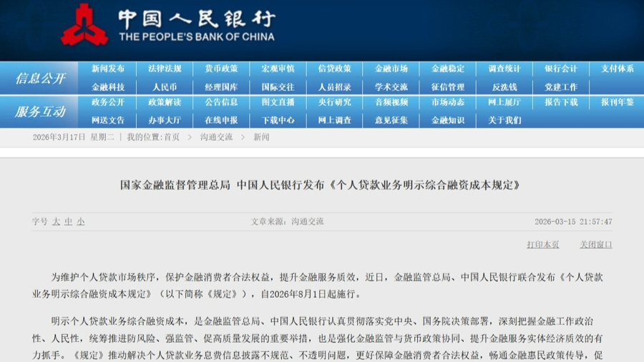Click 首页 in the breadcrumb trail
Image resolution: width=644 pixels, height=362 pixels.
click(x=172, y=137)
